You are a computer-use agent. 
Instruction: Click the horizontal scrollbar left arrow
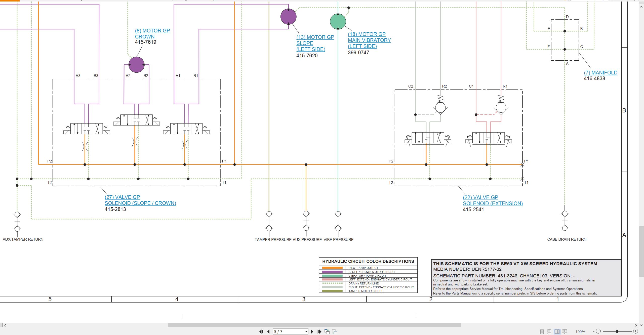tap(5, 325)
